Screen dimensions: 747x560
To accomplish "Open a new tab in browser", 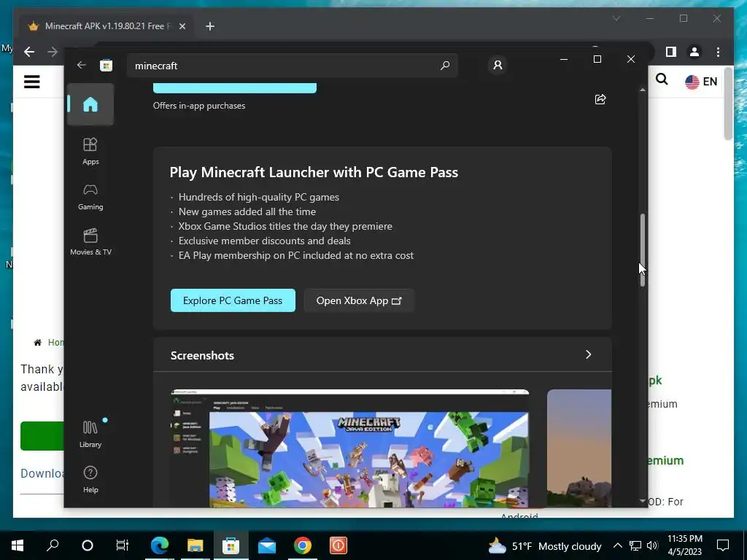I will pyautogui.click(x=209, y=26).
